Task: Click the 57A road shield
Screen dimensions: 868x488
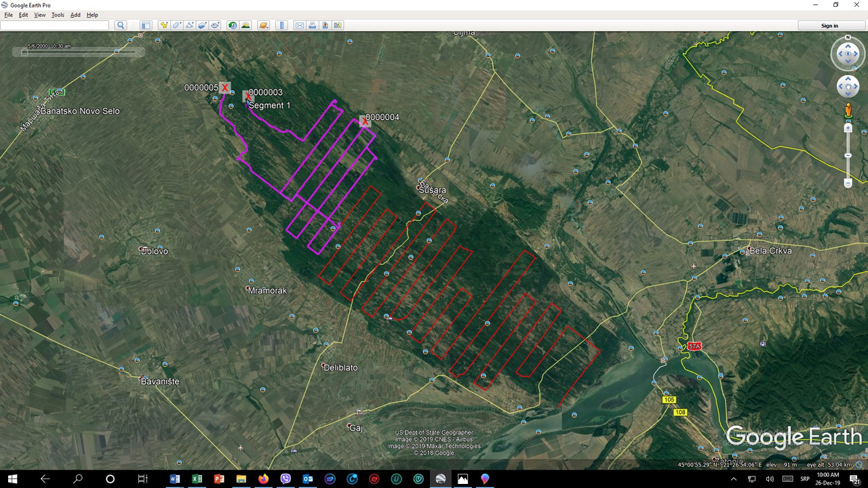Action: tap(694, 346)
